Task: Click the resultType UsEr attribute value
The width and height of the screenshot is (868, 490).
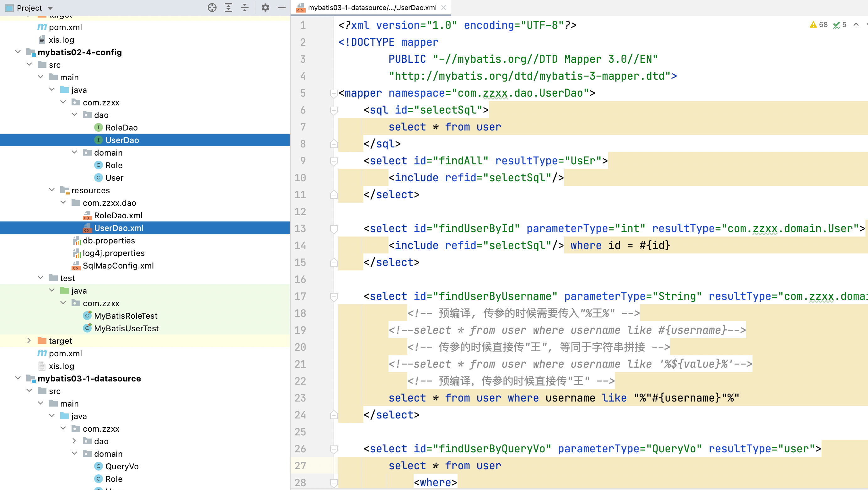Action: (583, 161)
